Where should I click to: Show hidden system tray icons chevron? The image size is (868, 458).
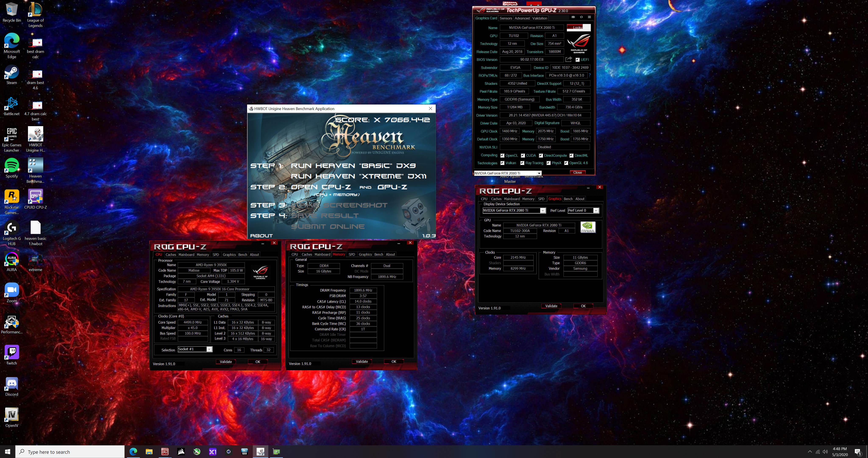(x=810, y=452)
